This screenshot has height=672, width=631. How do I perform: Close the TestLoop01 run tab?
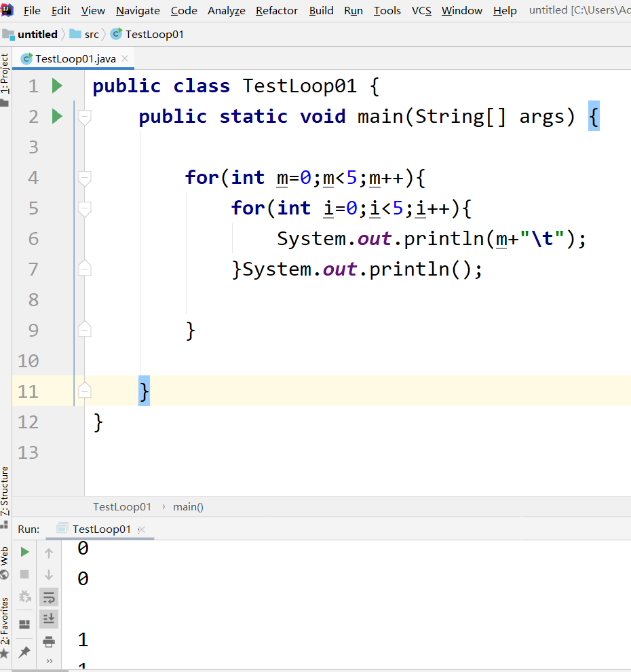click(x=142, y=529)
